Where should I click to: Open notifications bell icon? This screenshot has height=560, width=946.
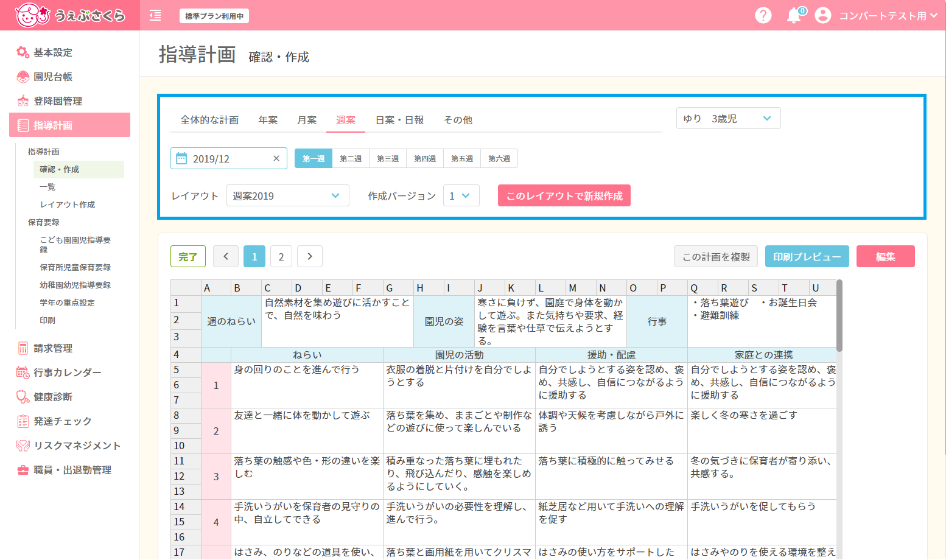click(794, 15)
